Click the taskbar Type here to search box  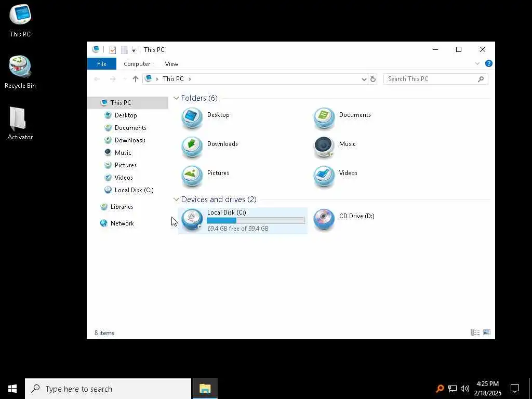[x=108, y=389]
